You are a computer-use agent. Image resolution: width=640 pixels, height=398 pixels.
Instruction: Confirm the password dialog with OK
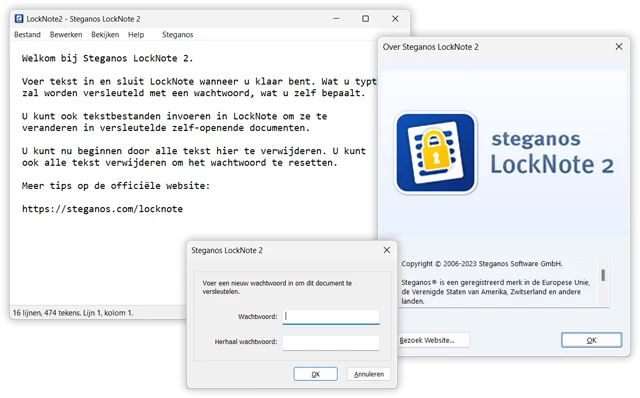(x=316, y=374)
